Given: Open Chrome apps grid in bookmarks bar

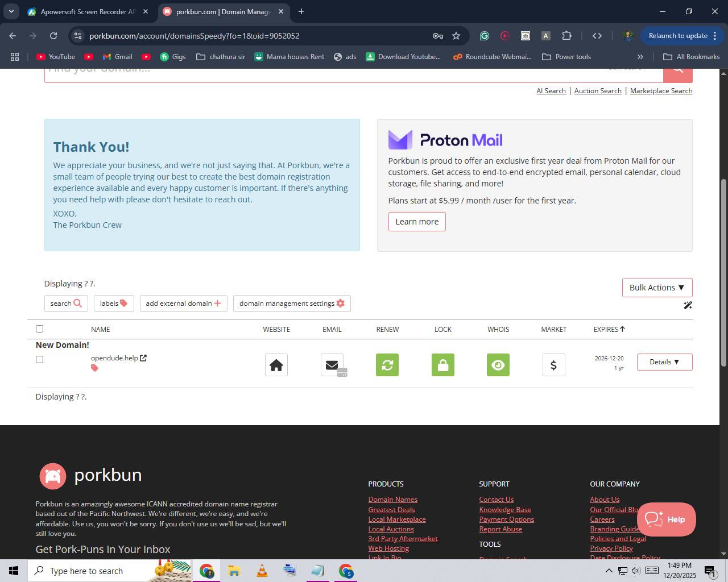Looking at the screenshot, I should point(15,57).
